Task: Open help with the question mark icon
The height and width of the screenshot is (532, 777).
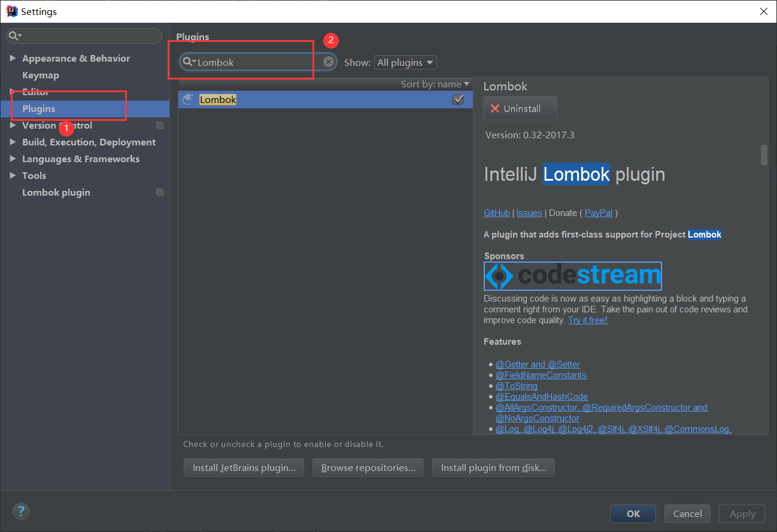Action: click(x=21, y=511)
